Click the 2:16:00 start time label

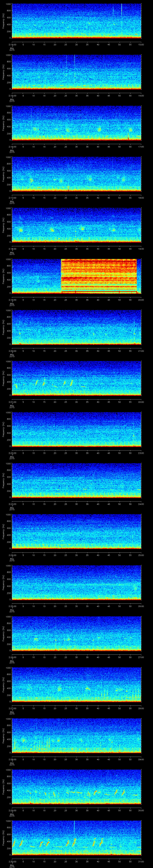pos(12,147)
